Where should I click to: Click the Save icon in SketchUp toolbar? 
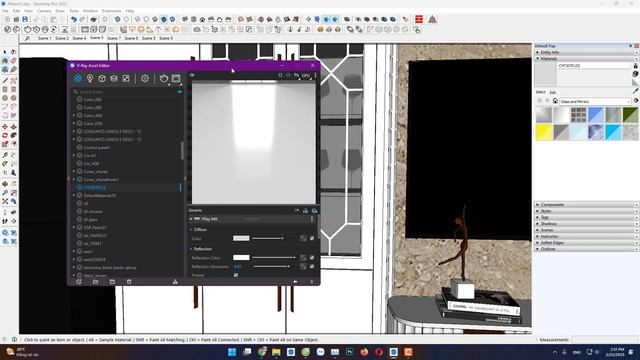pyautogui.click(x=25, y=19)
